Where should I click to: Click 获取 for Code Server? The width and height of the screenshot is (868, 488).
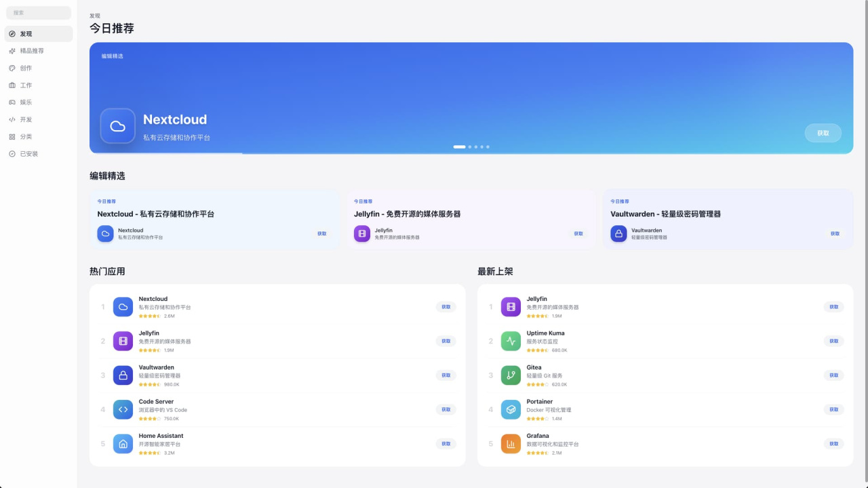click(x=446, y=409)
